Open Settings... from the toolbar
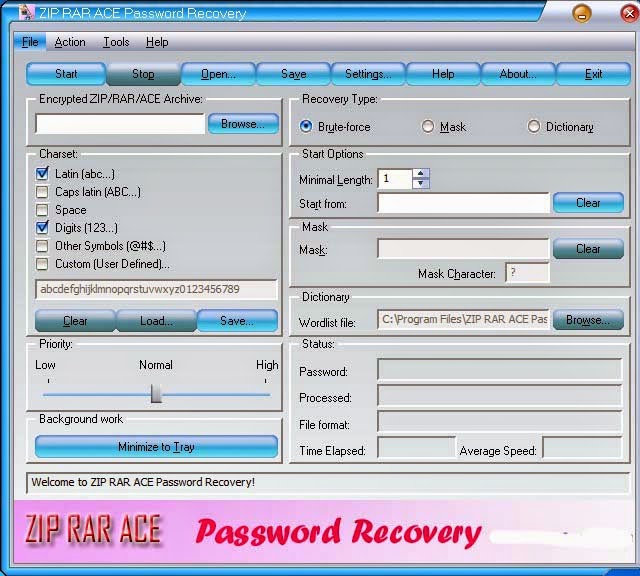Image resolution: width=640 pixels, height=576 pixels. click(368, 74)
